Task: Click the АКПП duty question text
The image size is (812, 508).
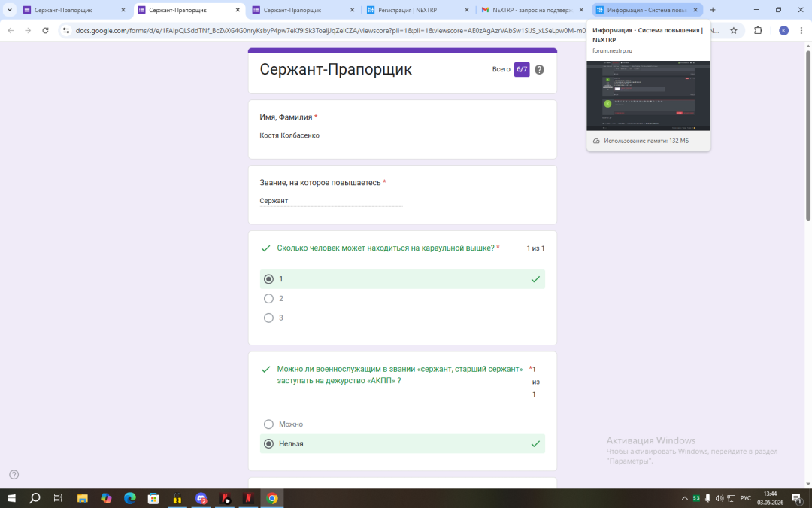Action: [399, 375]
